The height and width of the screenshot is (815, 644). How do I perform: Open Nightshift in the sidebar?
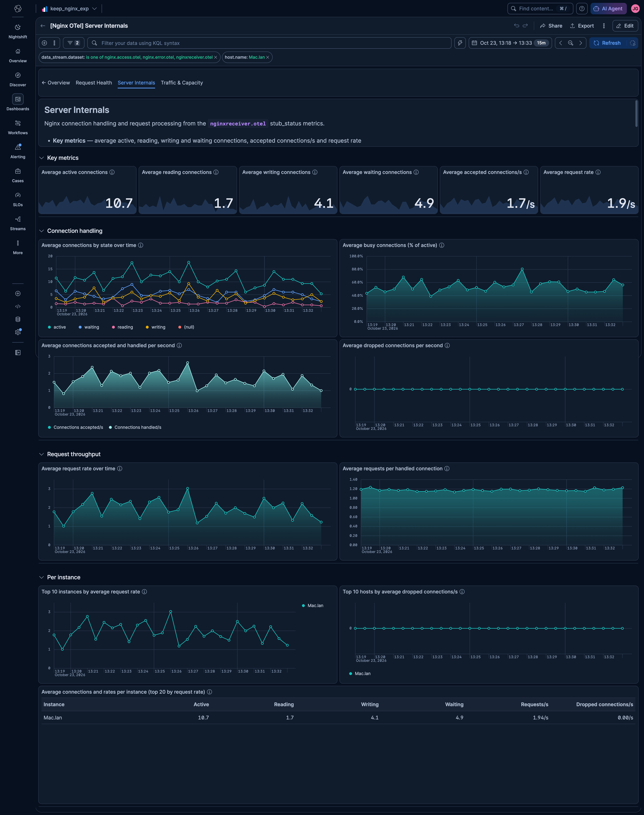click(18, 32)
